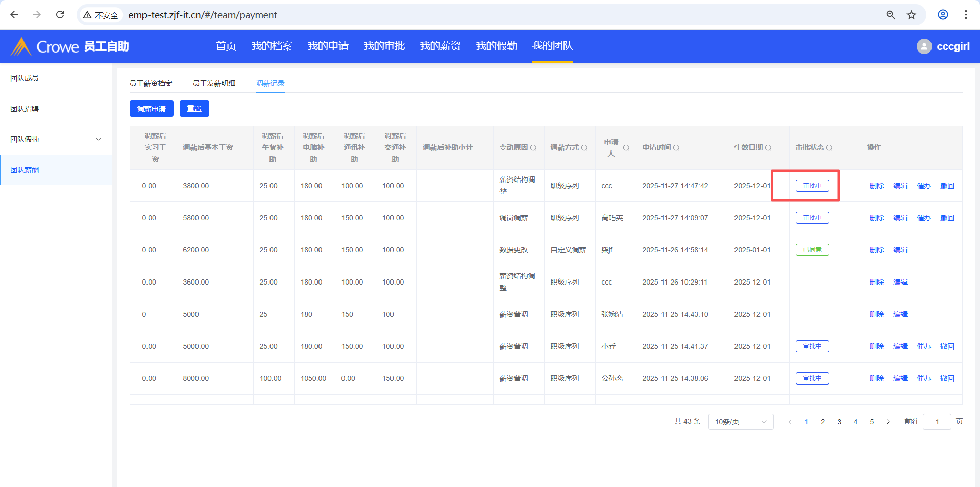The height and width of the screenshot is (487, 980).
Task: Go to next page with right arrow
Action: tap(888, 422)
